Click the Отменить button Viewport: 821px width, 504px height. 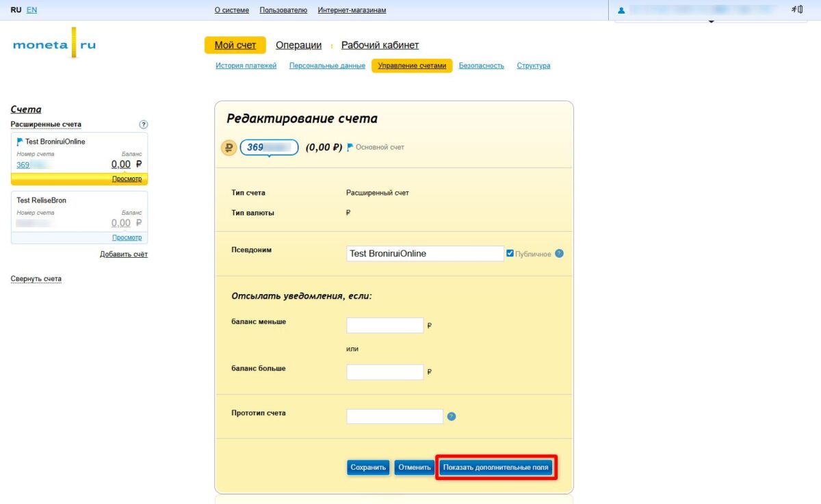click(415, 468)
